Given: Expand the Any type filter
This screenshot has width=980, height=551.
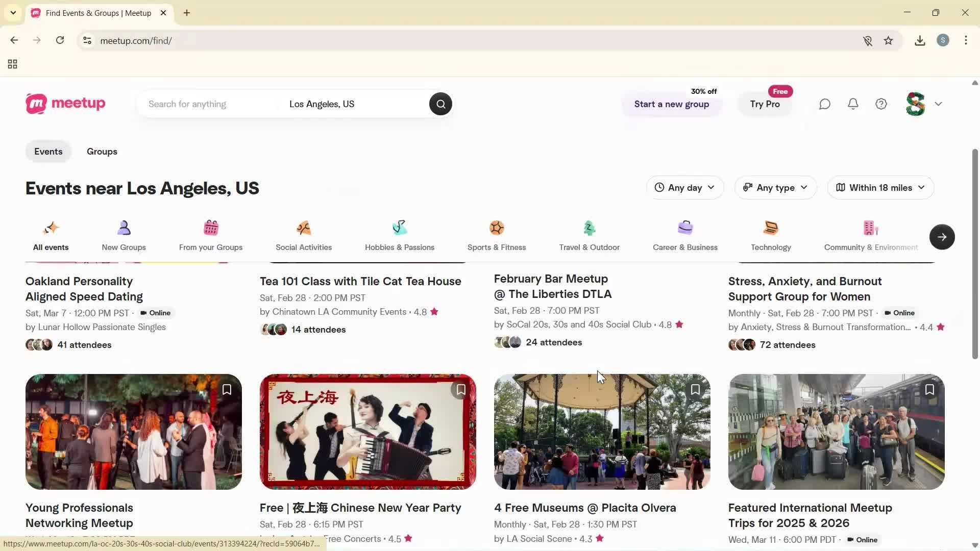Looking at the screenshot, I should click(775, 187).
